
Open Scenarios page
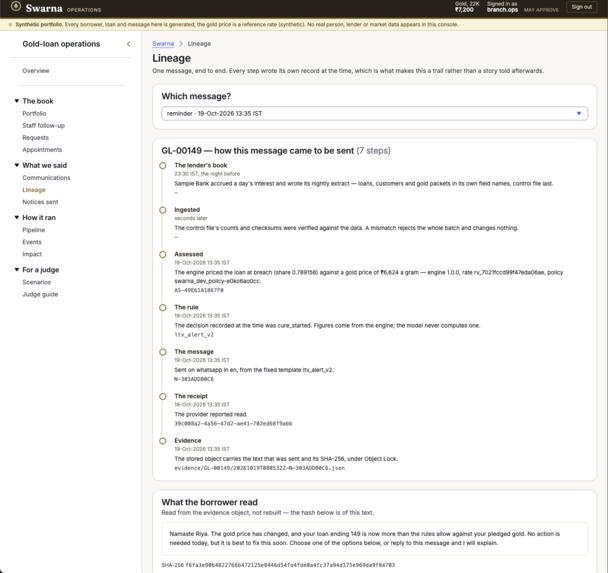click(36, 282)
